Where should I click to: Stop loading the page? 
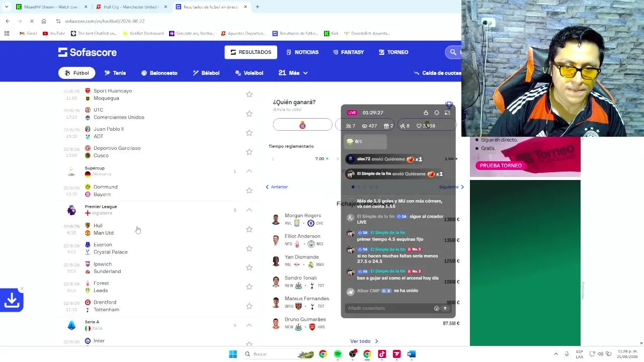coord(31,21)
